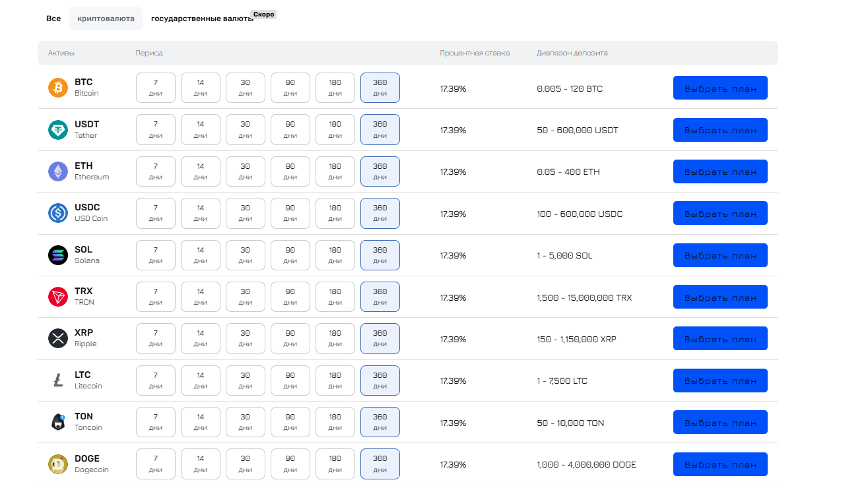Viewport: 868px width, 488px height.
Task: Click the deposit range 0.05 - 400 ETH
Action: pos(568,171)
